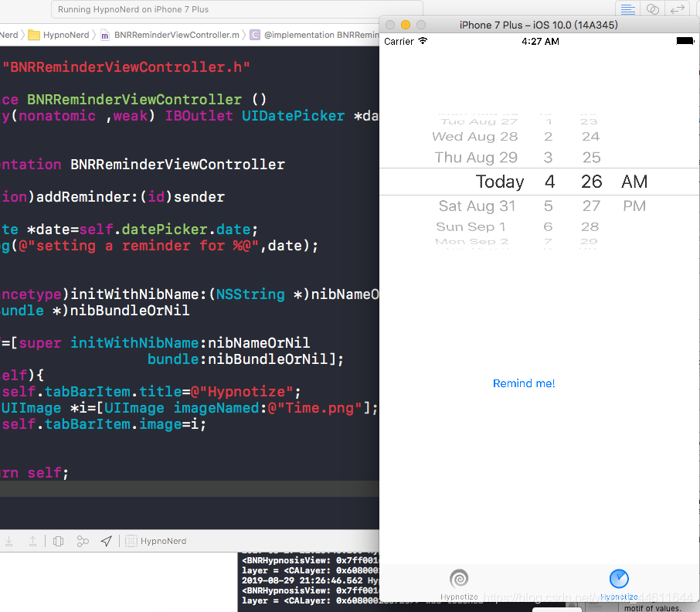The height and width of the screenshot is (612, 700).
Task: Open the debug memory graph icon
Action: click(83, 542)
